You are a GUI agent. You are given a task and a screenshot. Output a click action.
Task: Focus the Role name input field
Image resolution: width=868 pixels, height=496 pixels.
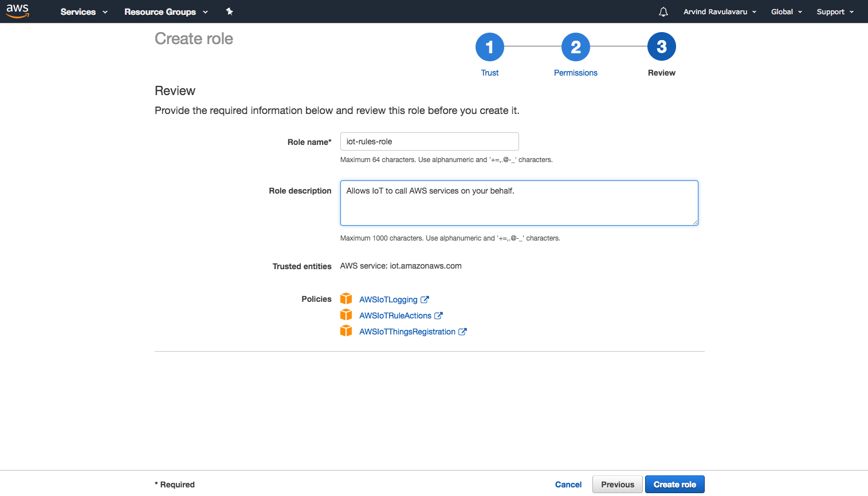430,141
